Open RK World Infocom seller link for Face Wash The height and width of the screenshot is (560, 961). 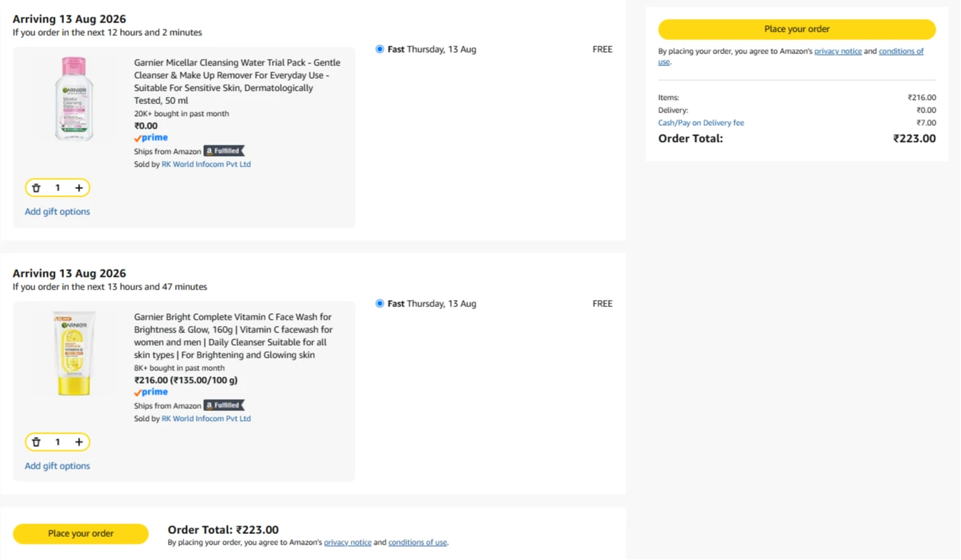206,419
